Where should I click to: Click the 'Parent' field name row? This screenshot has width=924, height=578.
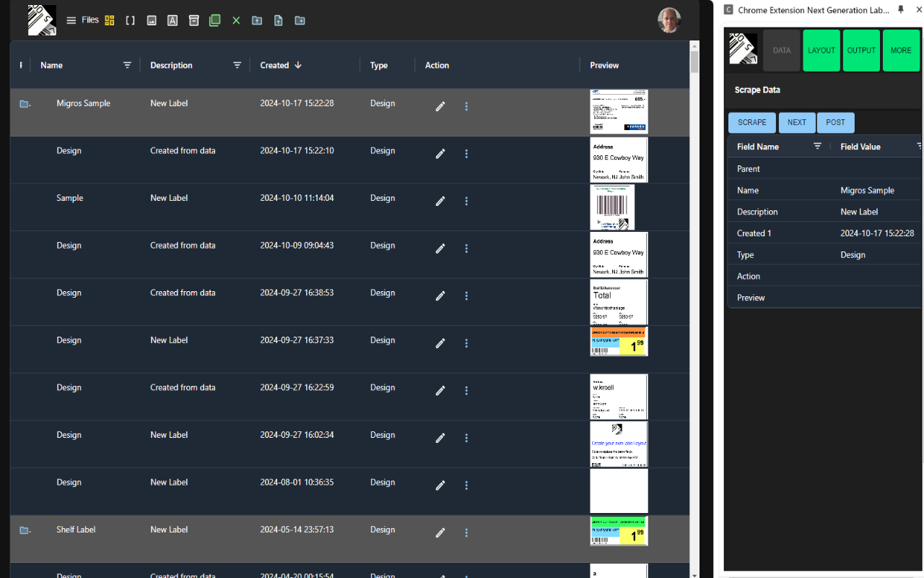click(749, 169)
